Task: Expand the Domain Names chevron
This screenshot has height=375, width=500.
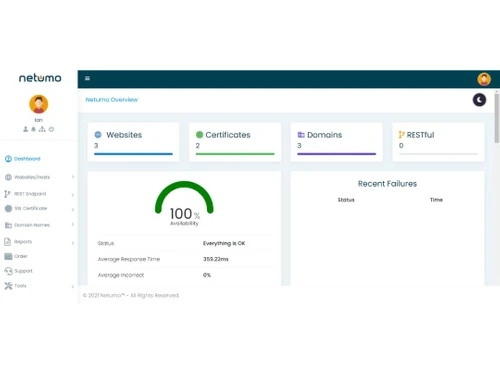Action: (x=73, y=224)
